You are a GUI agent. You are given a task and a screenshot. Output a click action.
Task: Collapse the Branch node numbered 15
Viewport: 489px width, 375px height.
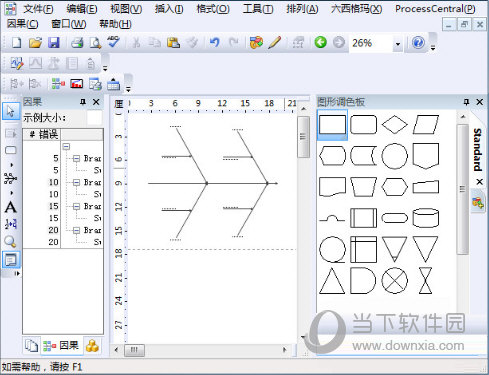76,206
